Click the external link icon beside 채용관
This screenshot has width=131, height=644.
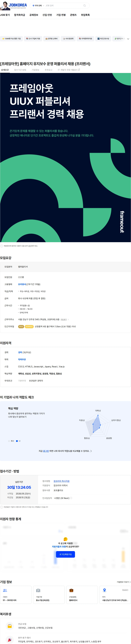click(79, 70)
